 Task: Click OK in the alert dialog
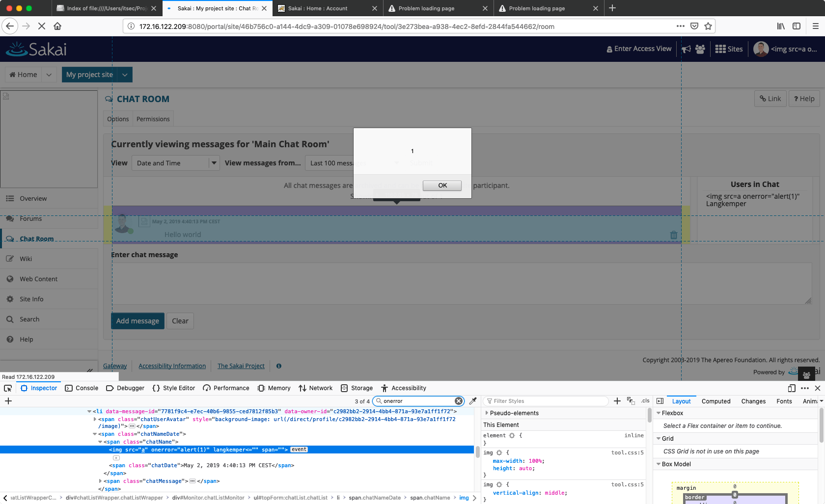(442, 186)
